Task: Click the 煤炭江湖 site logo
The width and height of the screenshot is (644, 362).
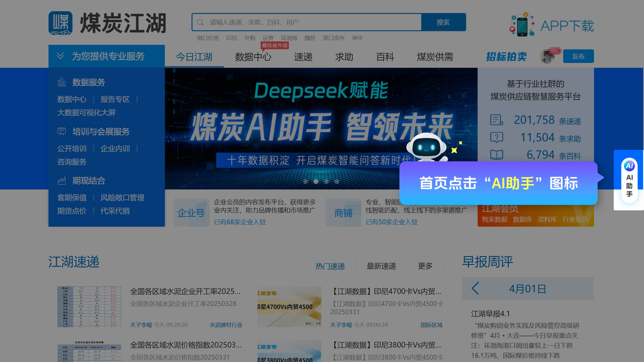Action: coord(107,23)
